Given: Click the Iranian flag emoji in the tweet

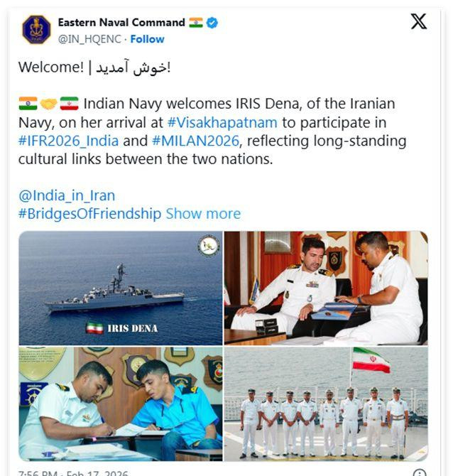Looking at the screenshot, I should click(69, 104).
